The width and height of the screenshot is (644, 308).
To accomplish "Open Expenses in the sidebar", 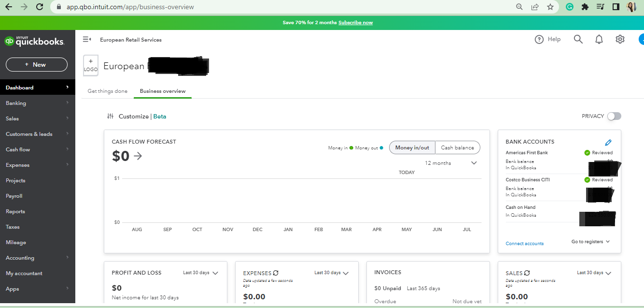I will point(38,165).
